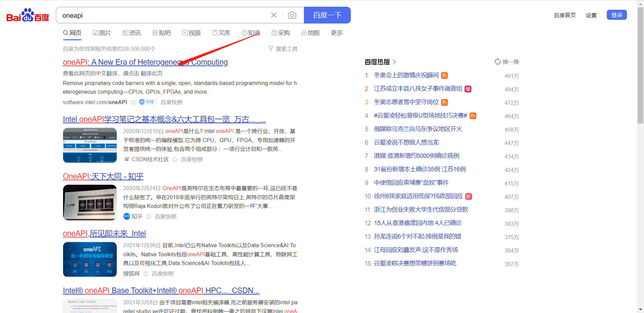Viewport: 644px width, 313px height.
Task: Expand the 百度热搜 list via its arrow
Action: pos(395,62)
